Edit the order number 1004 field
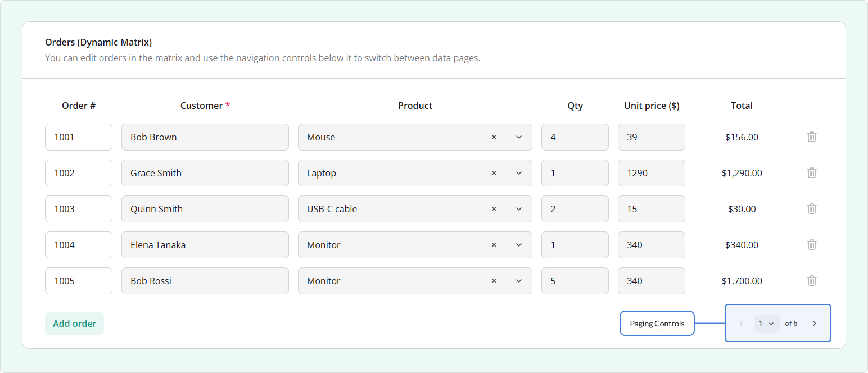Screen dimensions: 868x373 point(79,245)
